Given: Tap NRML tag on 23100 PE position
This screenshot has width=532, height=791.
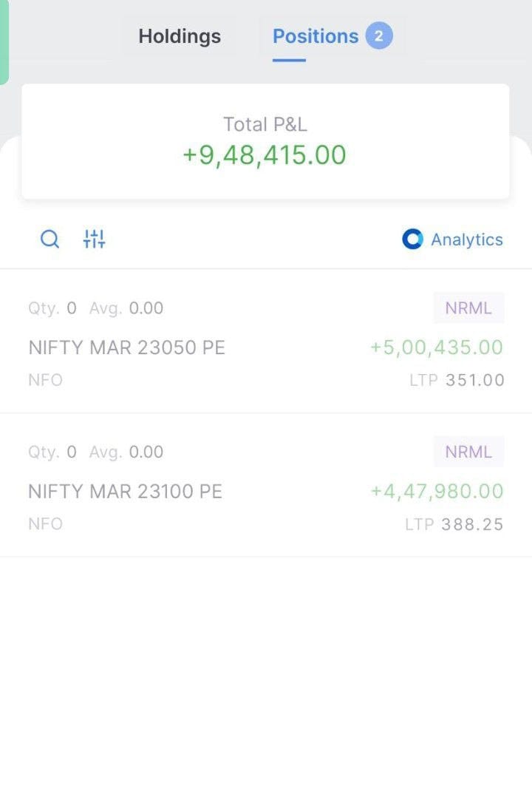Looking at the screenshot, I should (x=468, y=452).
